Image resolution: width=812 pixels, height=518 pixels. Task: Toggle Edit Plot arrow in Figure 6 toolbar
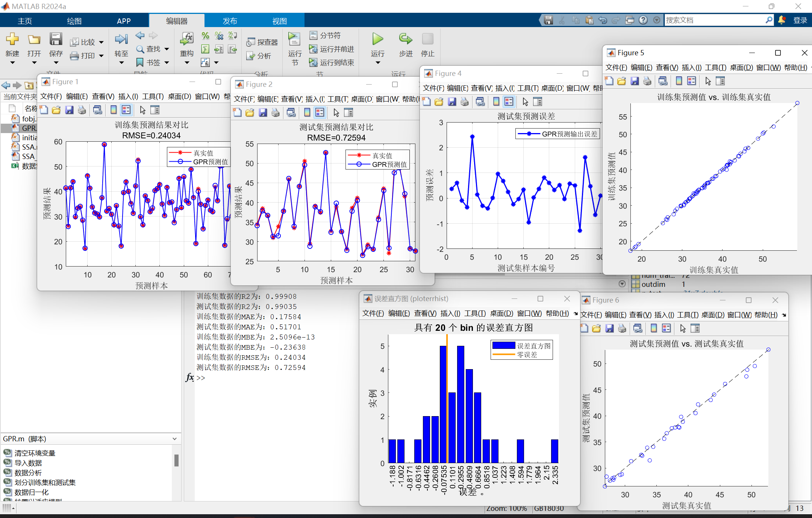(683, 329)
